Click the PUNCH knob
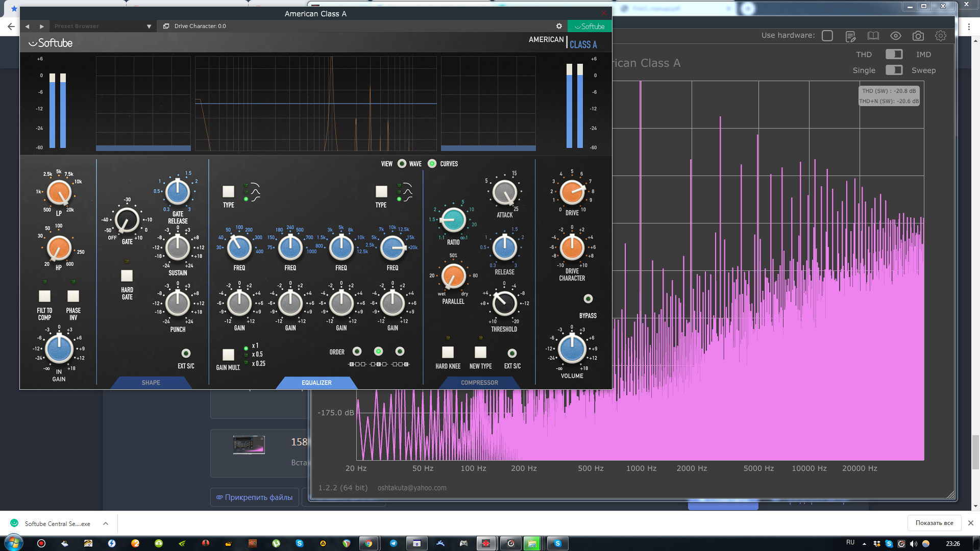The width and height of the screenshot is (980, 551). pos(178,303)
